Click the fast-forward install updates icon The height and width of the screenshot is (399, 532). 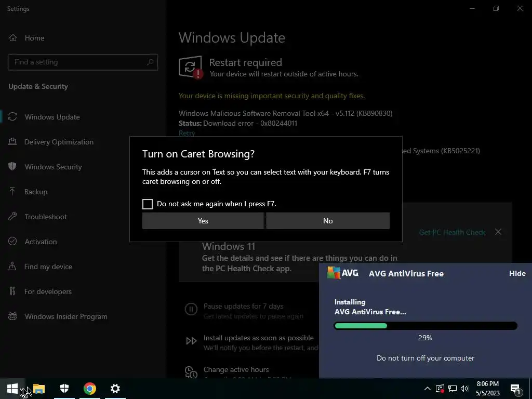coord(191,341)
